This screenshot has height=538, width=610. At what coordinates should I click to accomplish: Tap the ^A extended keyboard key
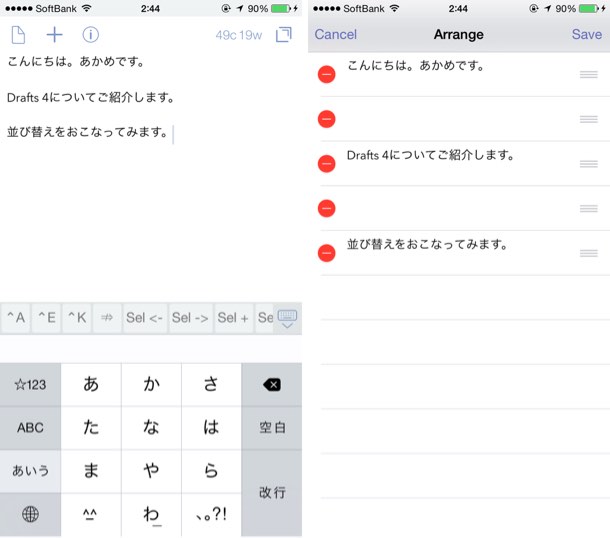point(16,318)
